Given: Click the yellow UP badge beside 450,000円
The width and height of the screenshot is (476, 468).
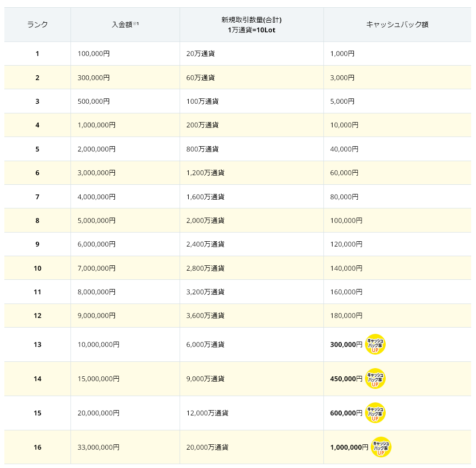Looking at the screenshot, I should coord(376,379).
